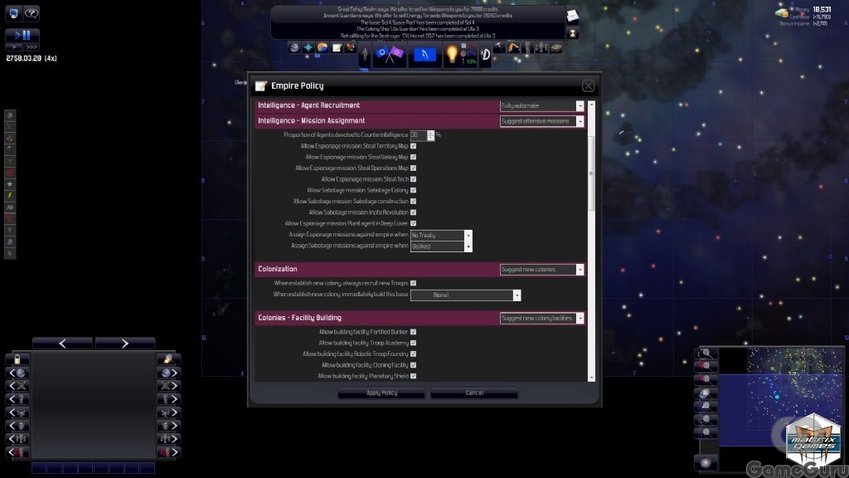Image resolution: width=849 pixels, height=478 pixels.
Task: Click the white D icon in toolbar
Action: click(485, 55)
